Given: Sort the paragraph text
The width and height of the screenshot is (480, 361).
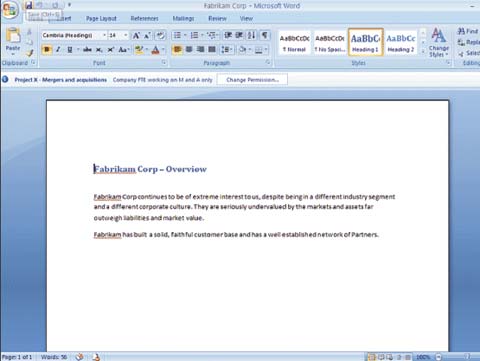Looking at the screenshot, I should point(252,35).
